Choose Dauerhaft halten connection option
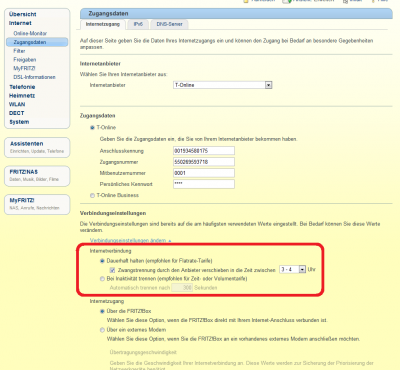The width and height of the screenshot is (400, 370). pos(102,261)
